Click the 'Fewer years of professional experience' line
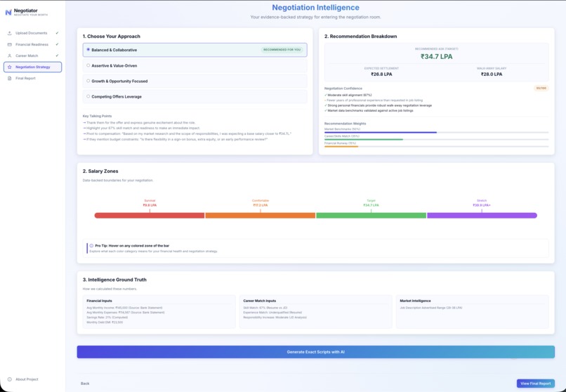Image resolution: width=566 pixels, height=392 pixels. point(374,100)
